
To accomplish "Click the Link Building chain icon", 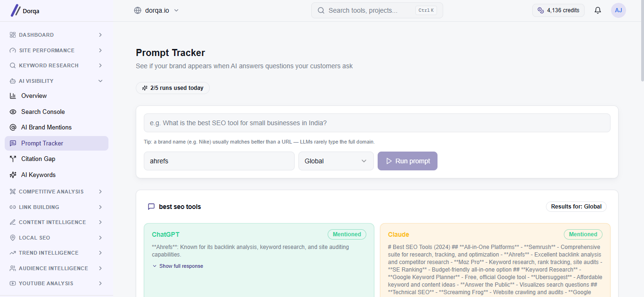I will tap(13, 207).
